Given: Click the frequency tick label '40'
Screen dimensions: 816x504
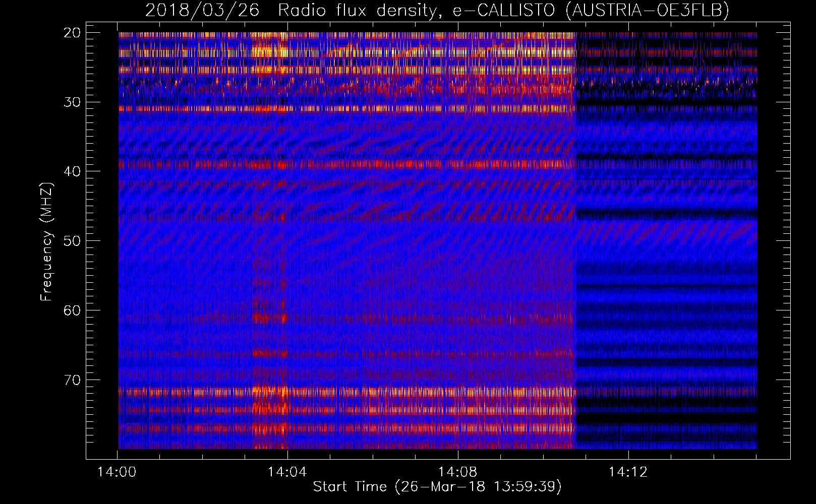Looking at the screenshot, I should click(72, 171).
